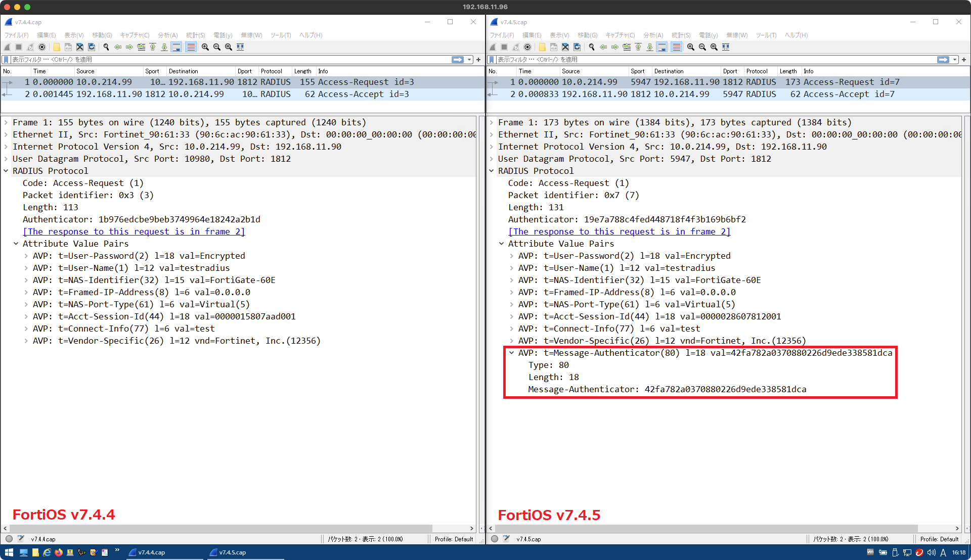Collapse Attribute Value Pairs in v7.4.4 window
The height and width of the screenshot is (560, 971).
tap(16, 244)
